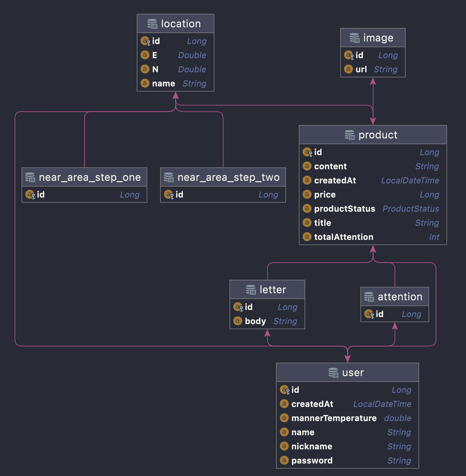Screen dimensions: 466x476
Task: Click the productStatus field of product
Action: 345,208
